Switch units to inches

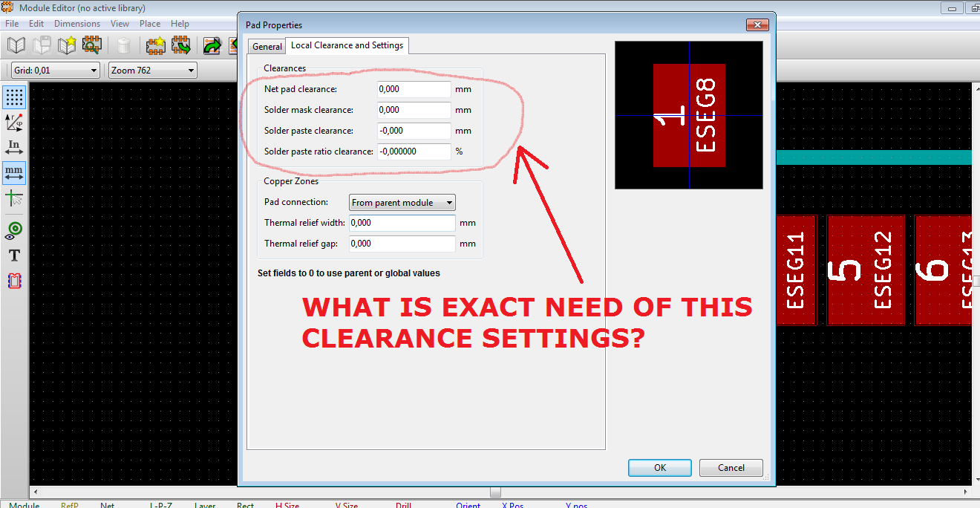[14, 147]
